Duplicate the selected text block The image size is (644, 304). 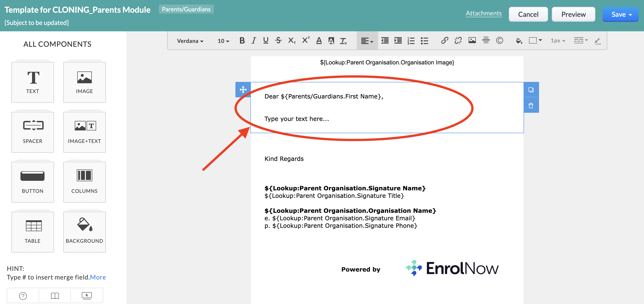click(x=531, y=90)
